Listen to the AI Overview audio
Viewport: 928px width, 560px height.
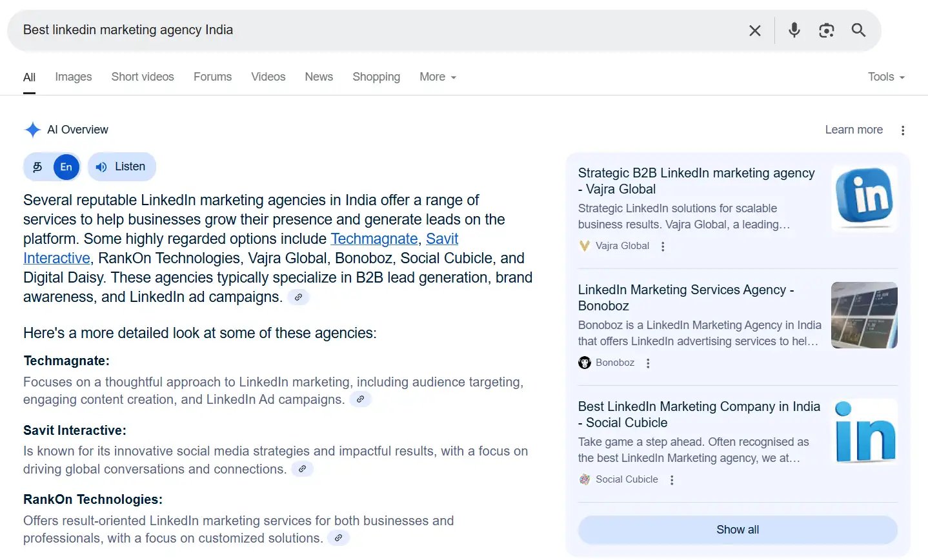(121, 167)
